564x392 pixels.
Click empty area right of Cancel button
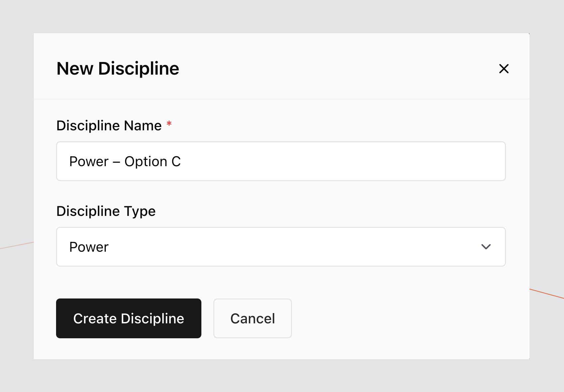click(398, 318)
